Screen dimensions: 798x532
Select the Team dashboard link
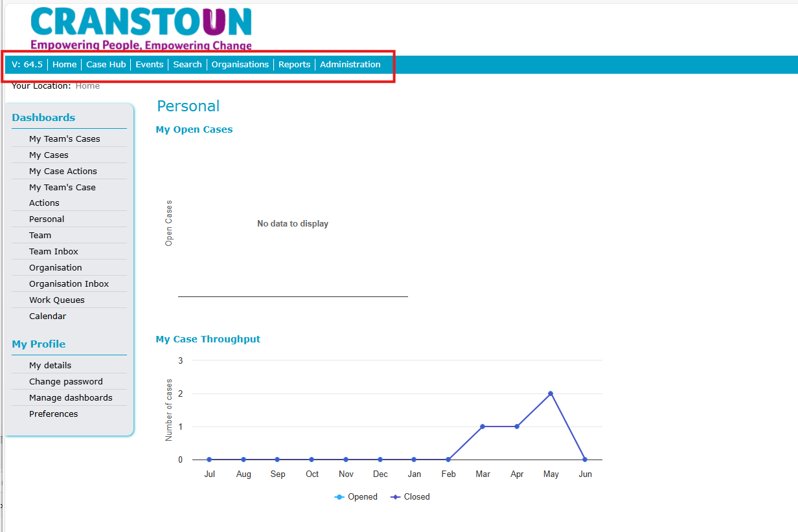pos(40,235)
